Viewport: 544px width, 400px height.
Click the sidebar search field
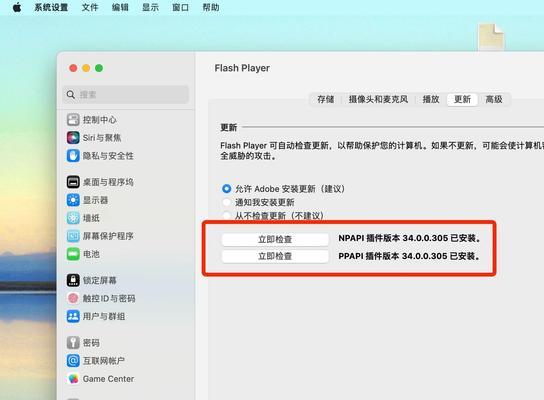pyautogui.click(x=126, y=94)
